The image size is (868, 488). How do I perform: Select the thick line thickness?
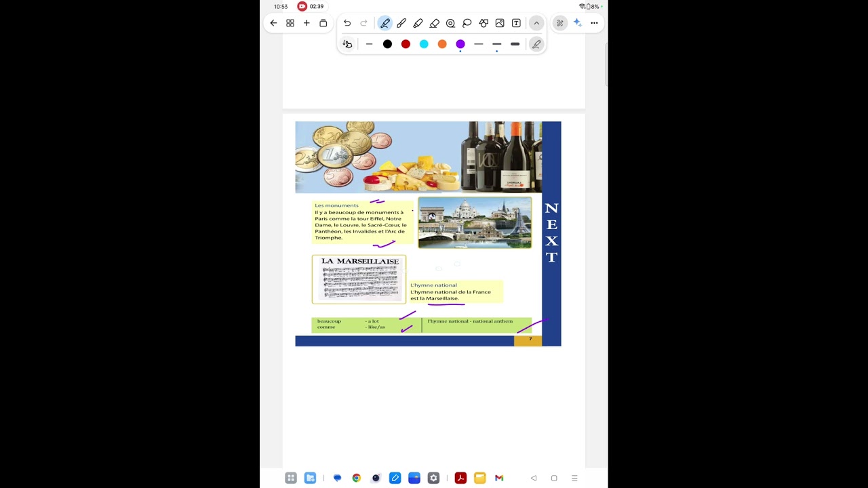[x=515, y=44]
